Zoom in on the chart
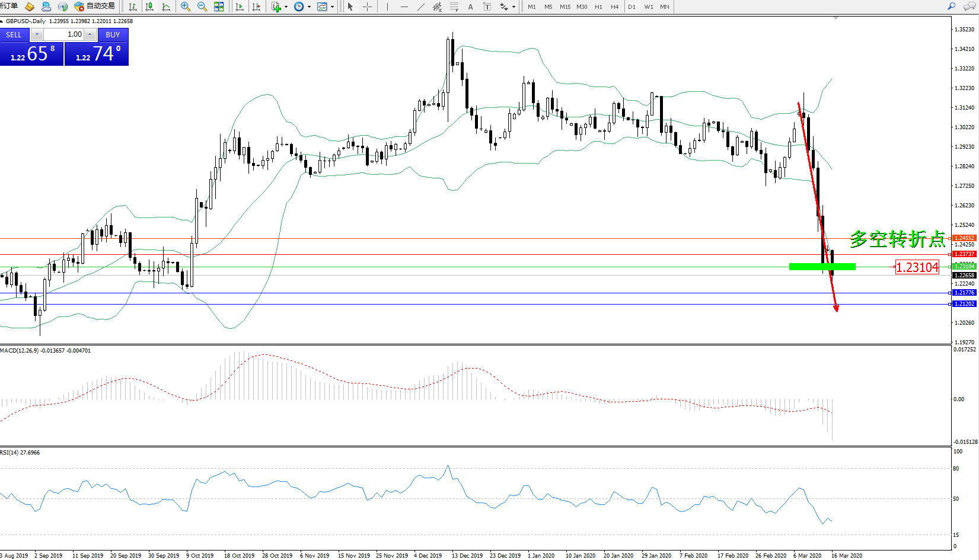The image size is (979, 560). click(x=186, y=7)
